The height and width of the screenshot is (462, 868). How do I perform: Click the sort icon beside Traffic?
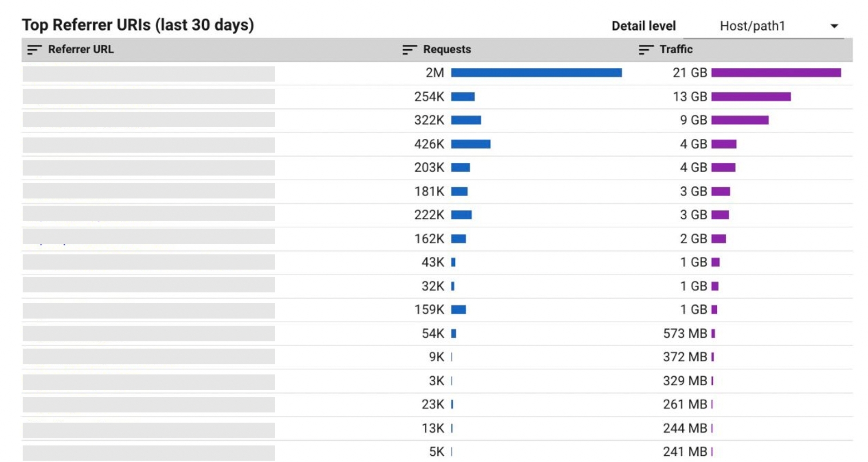pos(645,50)
